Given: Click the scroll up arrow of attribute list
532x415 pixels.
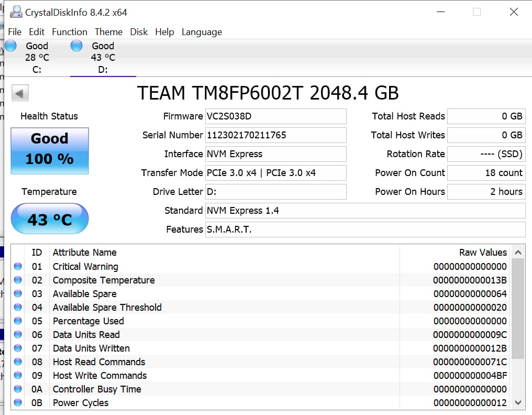Looking at the screenshot, I should [518, 253].
